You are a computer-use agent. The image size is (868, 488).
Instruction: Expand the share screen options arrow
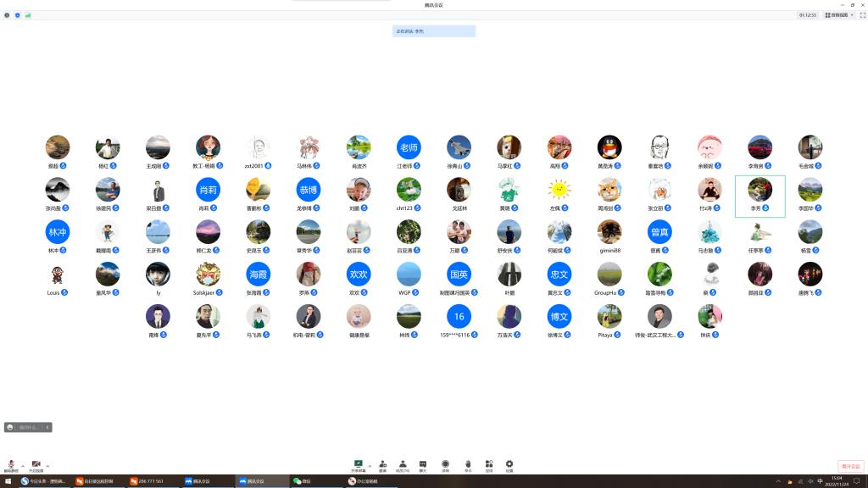pos(369,464)
